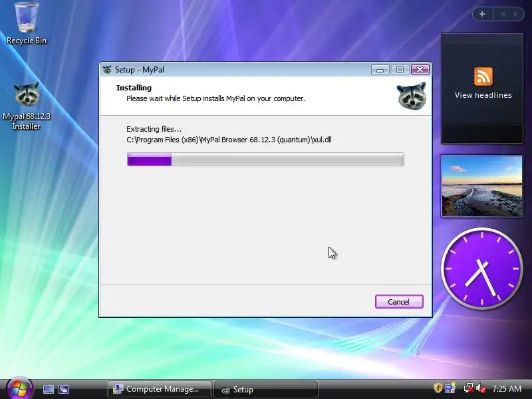Cancel the MyPal installation
Screen dimensions: 532x399
click(399, 302)
